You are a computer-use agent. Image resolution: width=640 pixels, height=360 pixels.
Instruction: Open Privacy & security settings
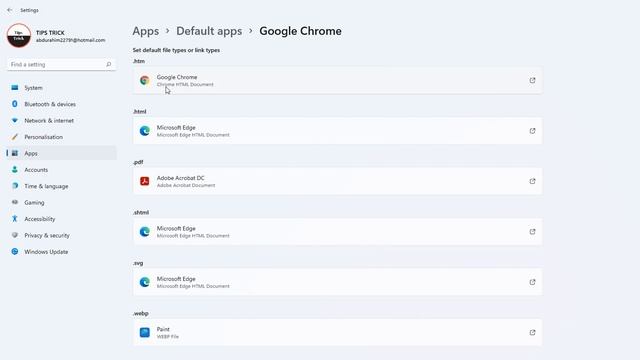pos(62,236)
